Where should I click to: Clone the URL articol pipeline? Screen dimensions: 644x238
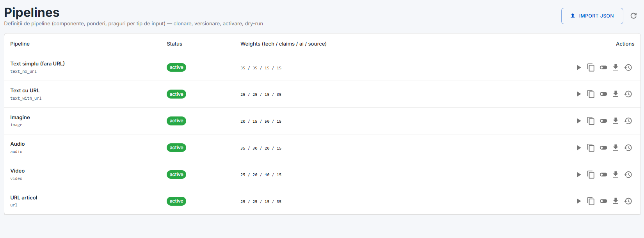point(591,201)
